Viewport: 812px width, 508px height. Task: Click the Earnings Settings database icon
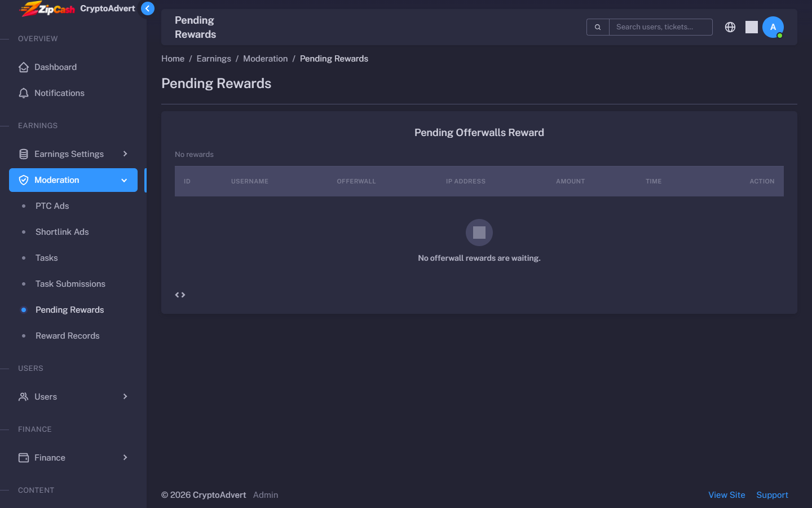(x=24, y=154)
